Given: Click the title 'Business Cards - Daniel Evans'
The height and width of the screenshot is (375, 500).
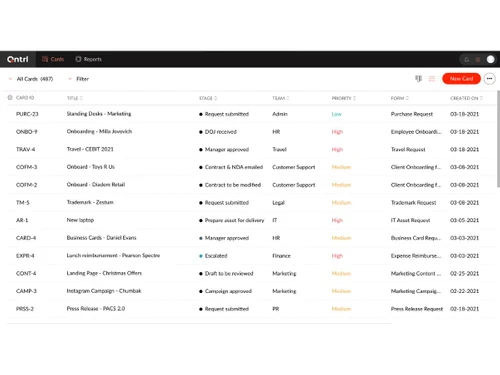Looking at the screenshot, I should point(101,238).
